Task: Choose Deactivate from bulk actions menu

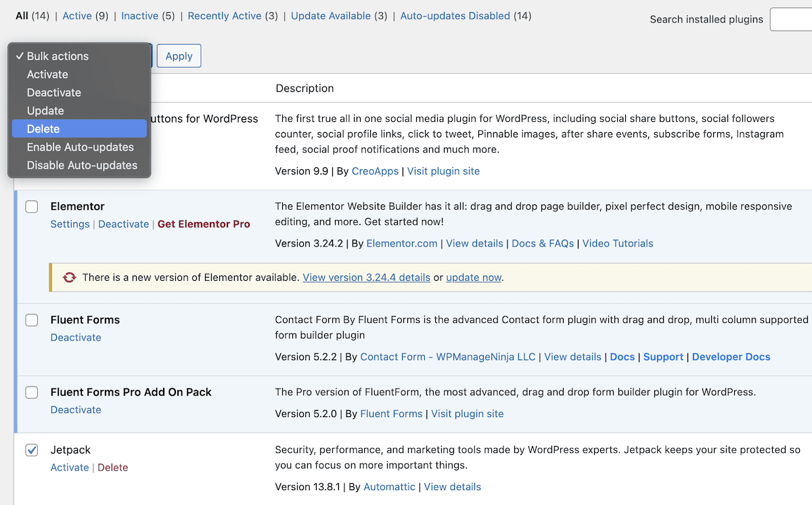Action: click(79, 93)
